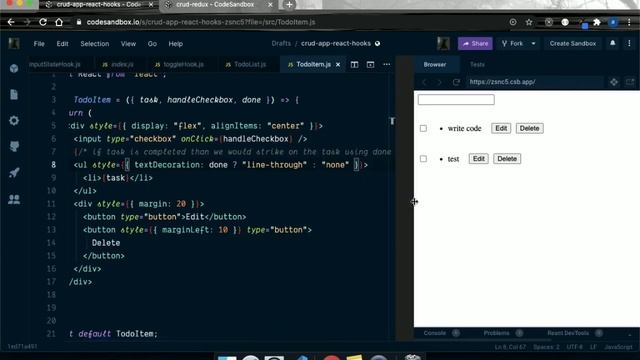Click the Drafts breadcrumb link
The image size is (640, 360).
click(x=281, y=43)
